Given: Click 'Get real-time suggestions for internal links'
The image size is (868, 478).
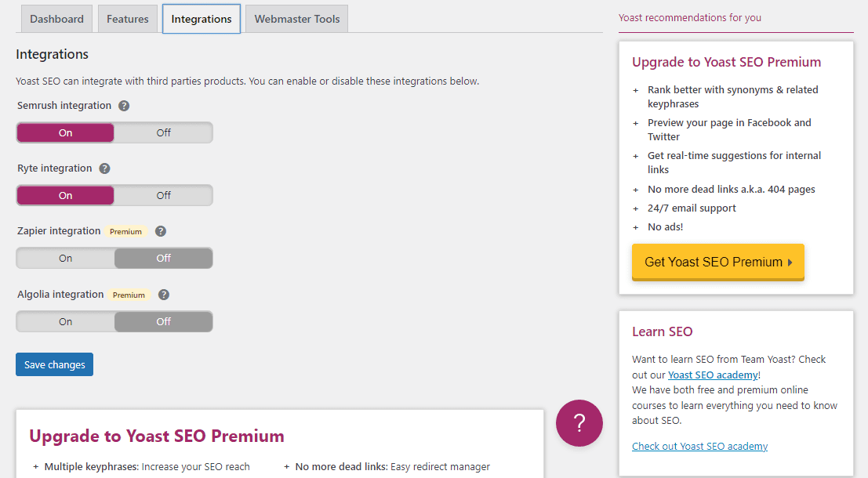Looking at the screenshot, I should (734, 163).
